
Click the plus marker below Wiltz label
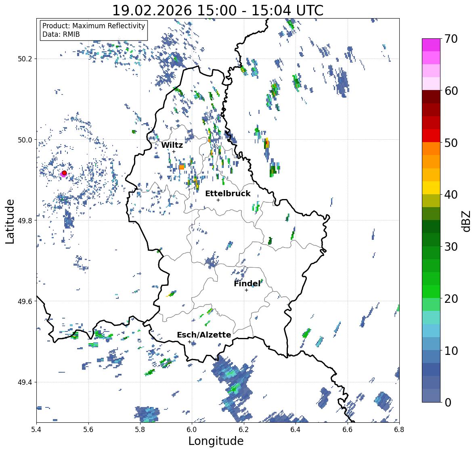coord(174,152)
